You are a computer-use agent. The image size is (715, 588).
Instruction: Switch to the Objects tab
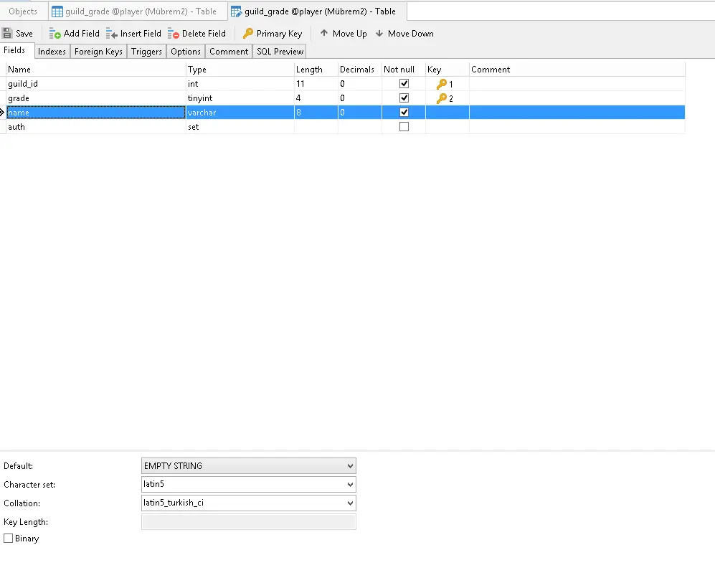pos(23,11)
